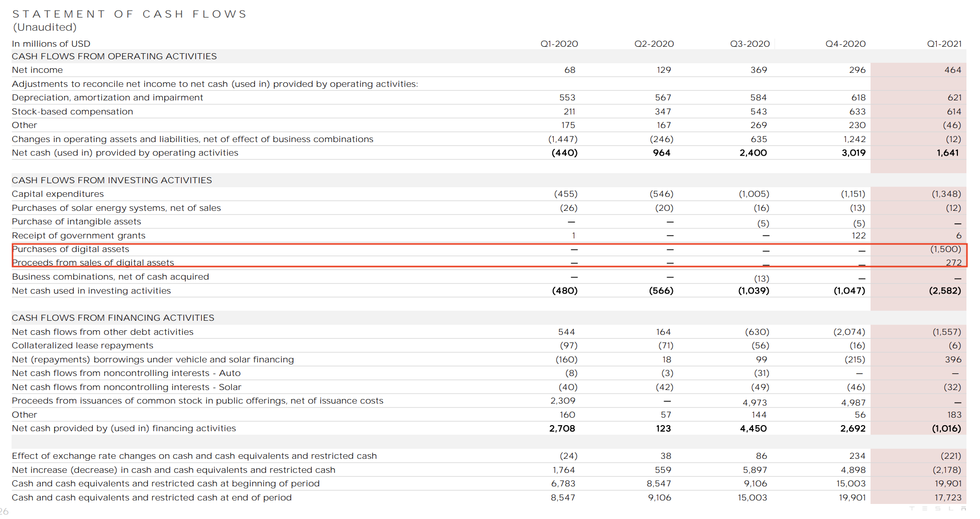Select 'Depreciation, amortization and impairment' label
The height and width of the screenshot is (519, 980).
click(107, 97)
